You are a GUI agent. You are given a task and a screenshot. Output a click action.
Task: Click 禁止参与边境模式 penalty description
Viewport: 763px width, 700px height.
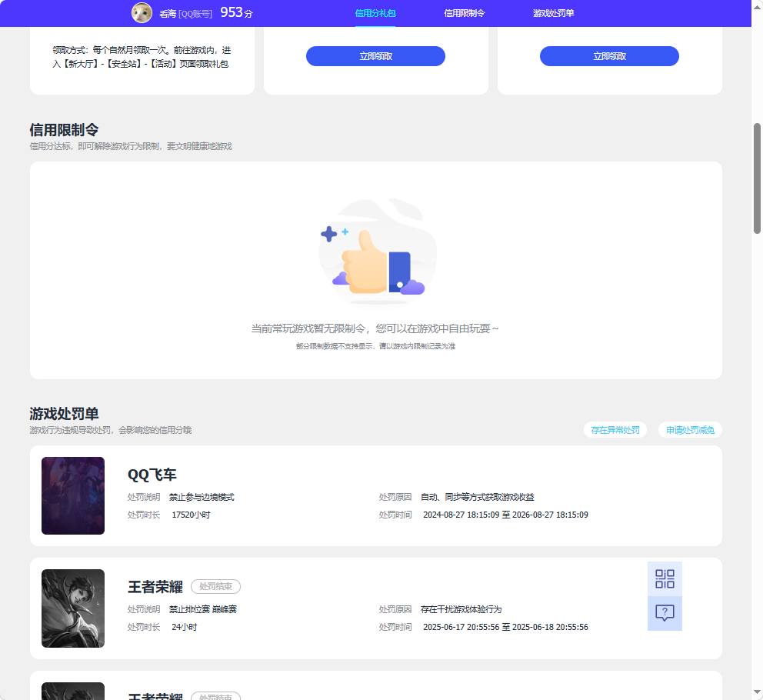(202, 497)
